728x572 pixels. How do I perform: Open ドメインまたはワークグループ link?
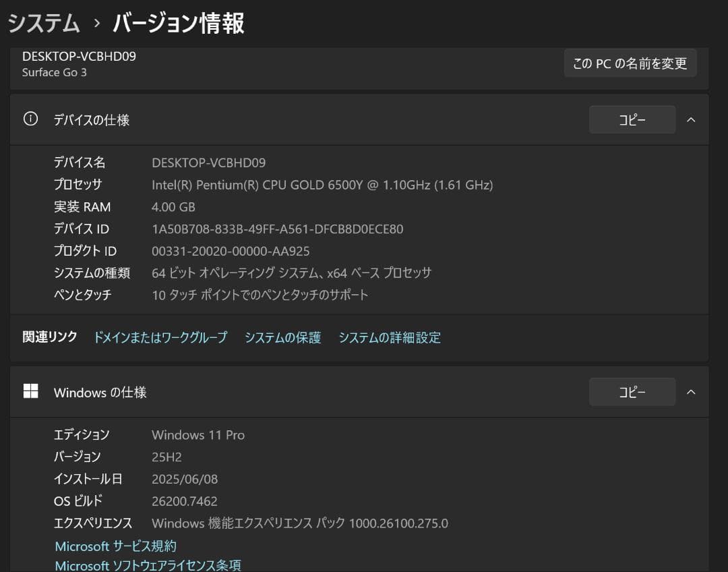pyautogui.click(x=160, y=337)
